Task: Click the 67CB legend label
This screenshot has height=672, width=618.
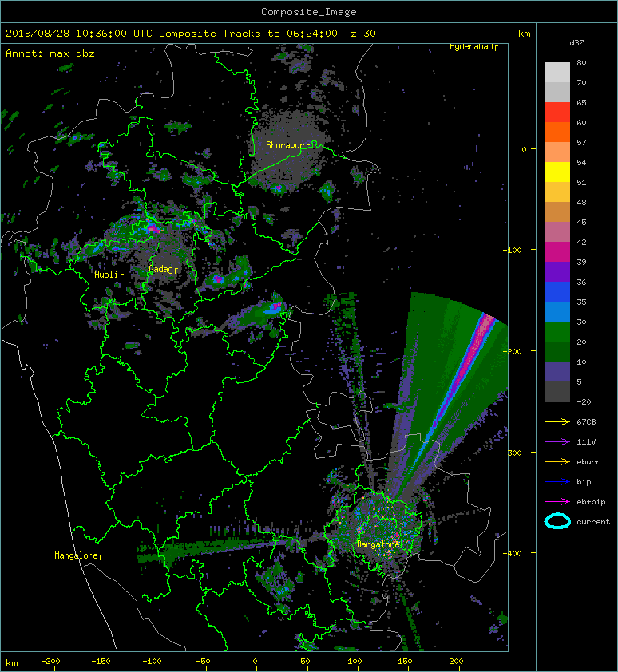Action: point(586,421)
